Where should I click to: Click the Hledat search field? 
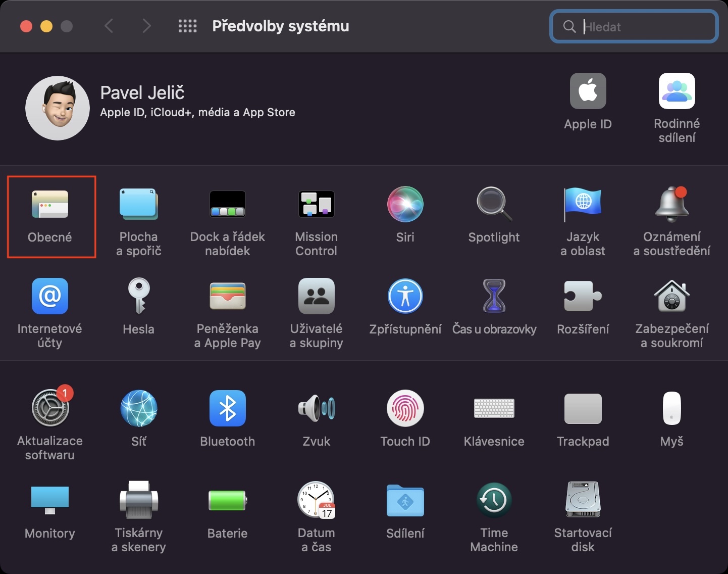click(634, 26)
